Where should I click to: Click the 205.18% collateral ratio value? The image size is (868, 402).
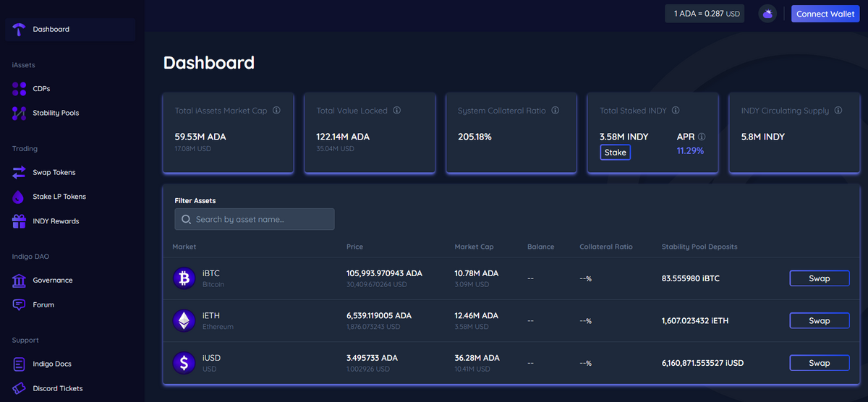(x=475, y=137)
